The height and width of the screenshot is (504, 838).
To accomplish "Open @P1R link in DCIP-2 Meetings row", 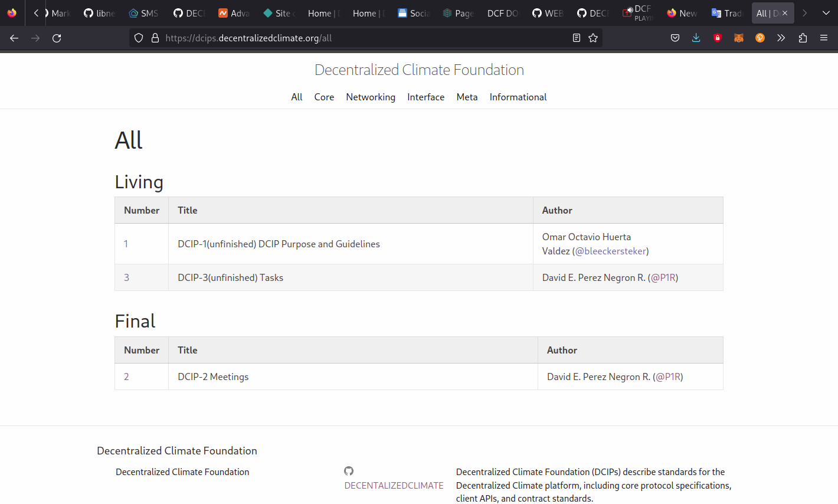I will tap(668, 377).
